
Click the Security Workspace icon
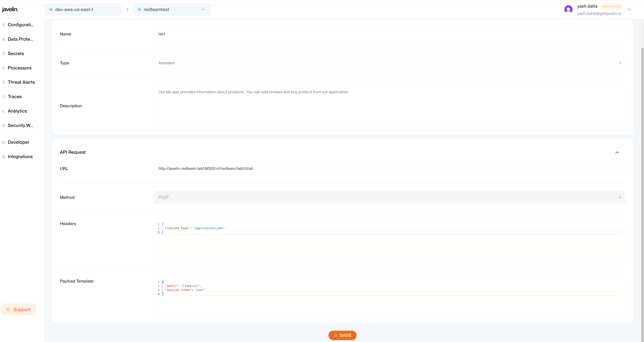click(4, 125)
